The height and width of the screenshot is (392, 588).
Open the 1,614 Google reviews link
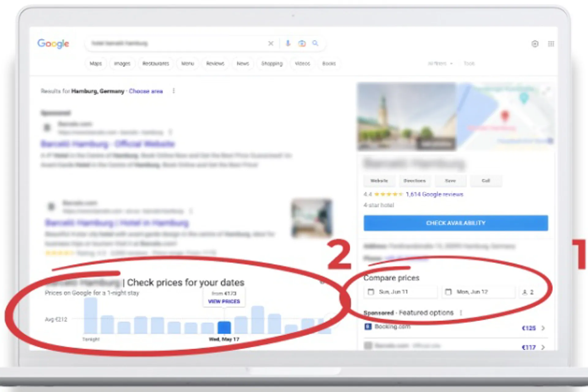tap(435, 194)
